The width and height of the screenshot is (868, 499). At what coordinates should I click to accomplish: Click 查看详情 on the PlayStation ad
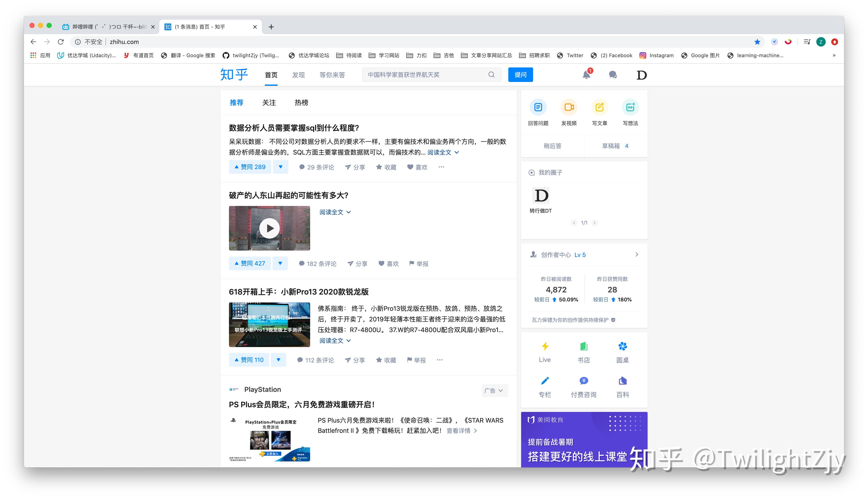(462, 430)
